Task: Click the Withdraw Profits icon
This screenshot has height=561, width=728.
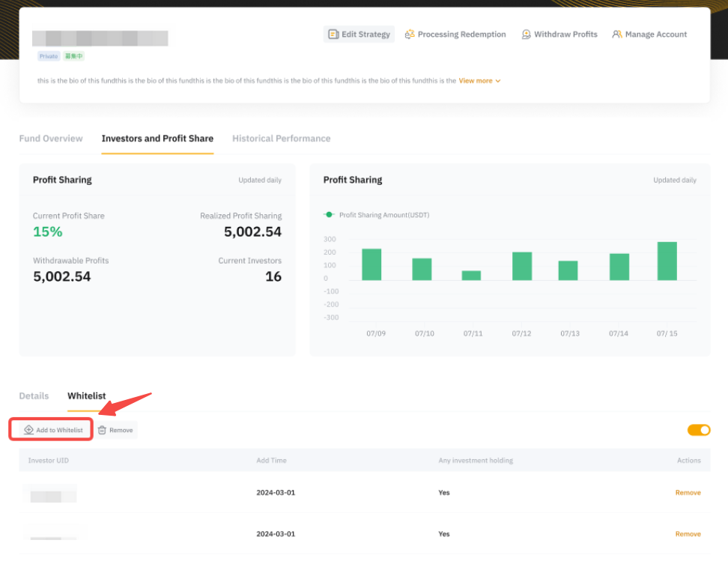Action: pyautogui.click(x=527, y=34)
